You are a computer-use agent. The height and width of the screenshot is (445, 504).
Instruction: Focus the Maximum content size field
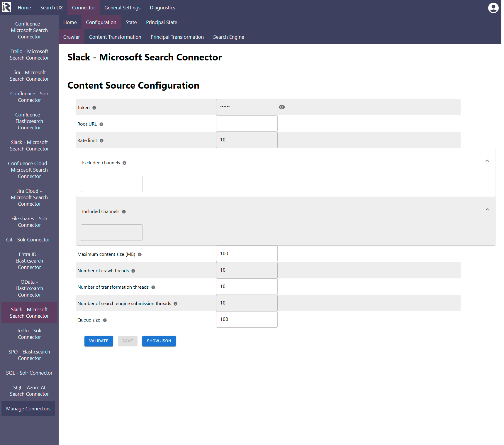pos(247,254)
